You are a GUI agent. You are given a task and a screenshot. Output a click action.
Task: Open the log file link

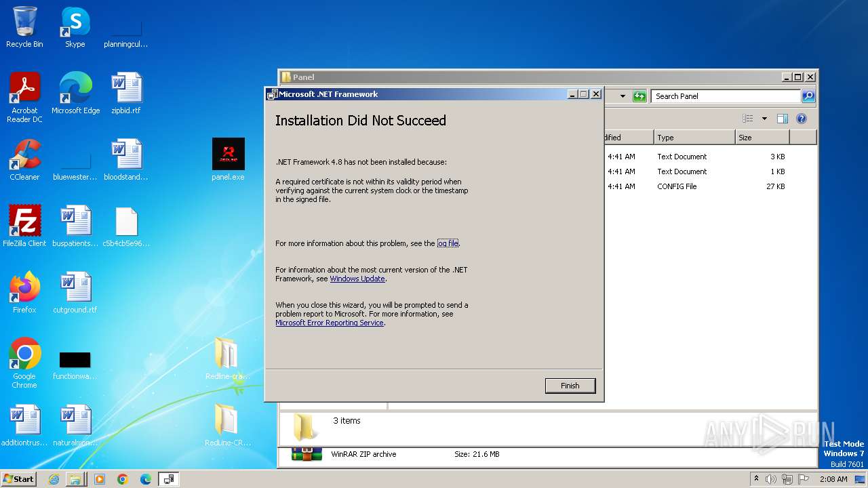448,243
